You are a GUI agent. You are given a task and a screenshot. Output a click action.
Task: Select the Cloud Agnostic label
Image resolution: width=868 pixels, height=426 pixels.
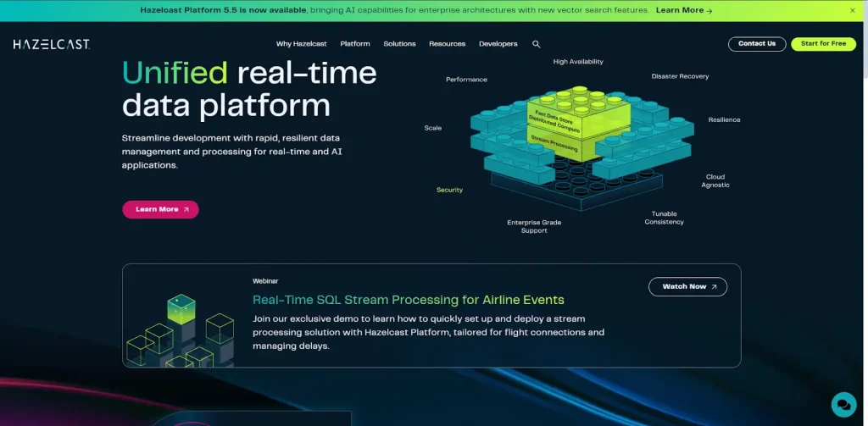[x=715, y=181]
